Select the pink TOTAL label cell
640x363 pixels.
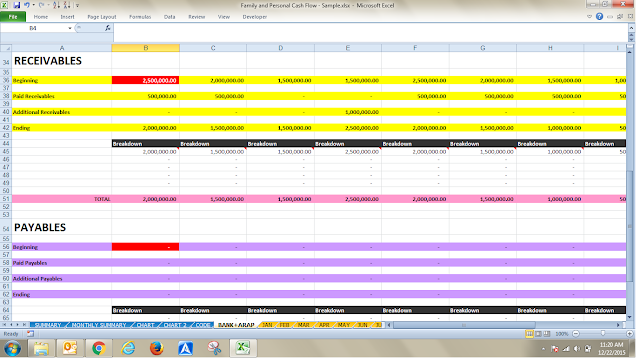pos(62,199)
